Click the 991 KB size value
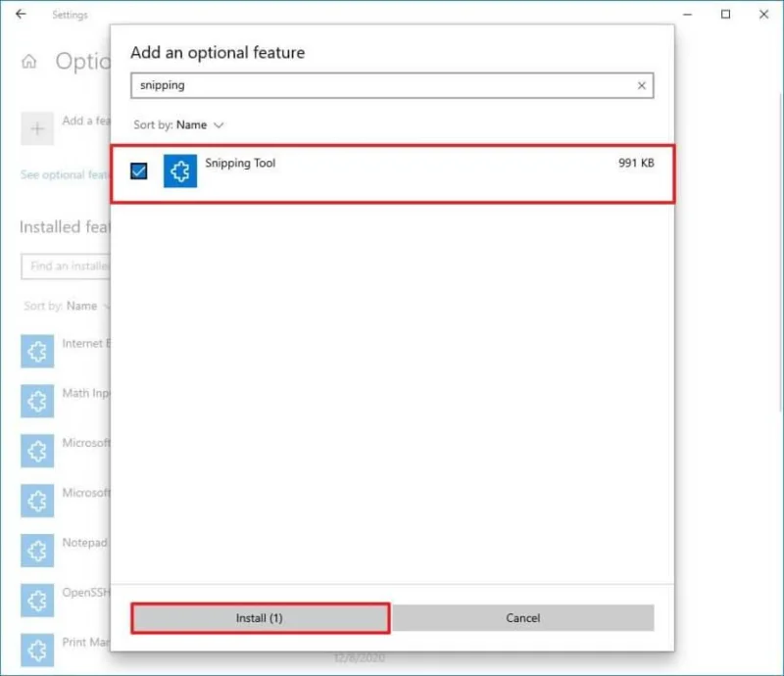784x676 pixels. pos(636,163)
